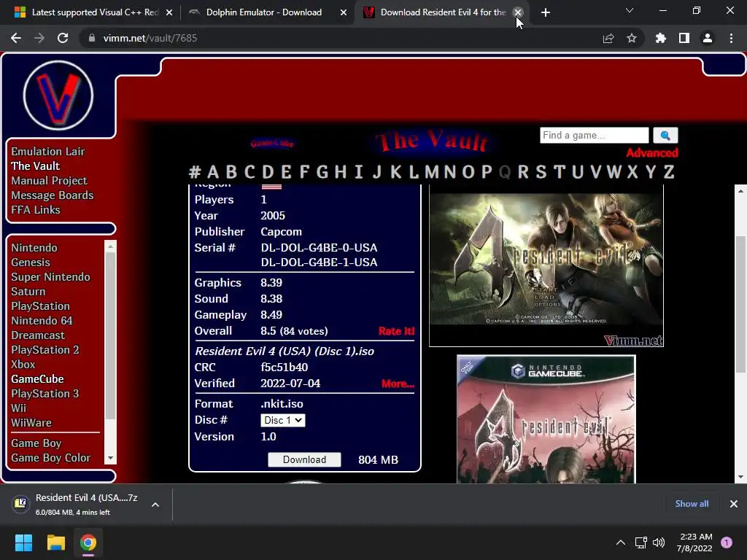Screen dimensions: 747x560
Task: Browse games starting with letter R
Action: (522, 171)
